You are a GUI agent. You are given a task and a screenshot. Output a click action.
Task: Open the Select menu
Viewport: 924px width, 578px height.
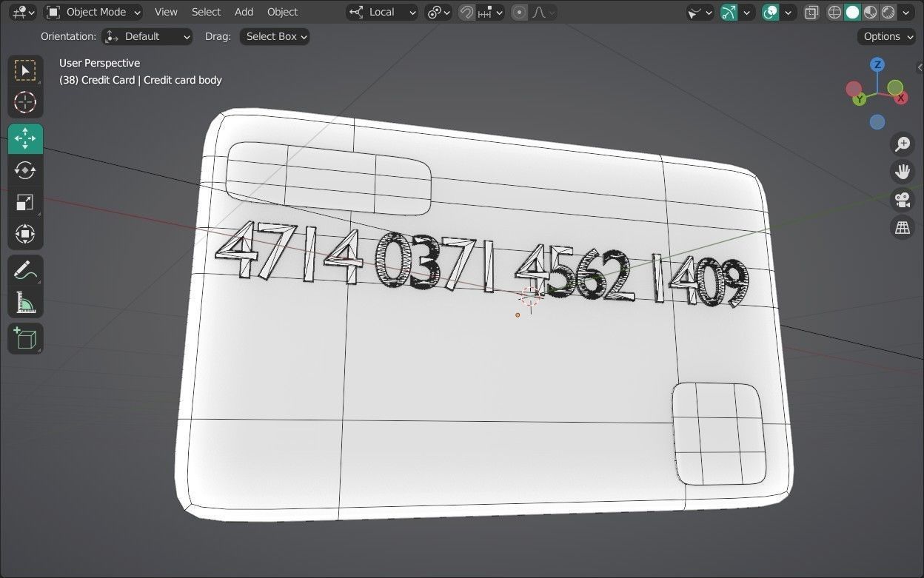[x=206, y=12]
